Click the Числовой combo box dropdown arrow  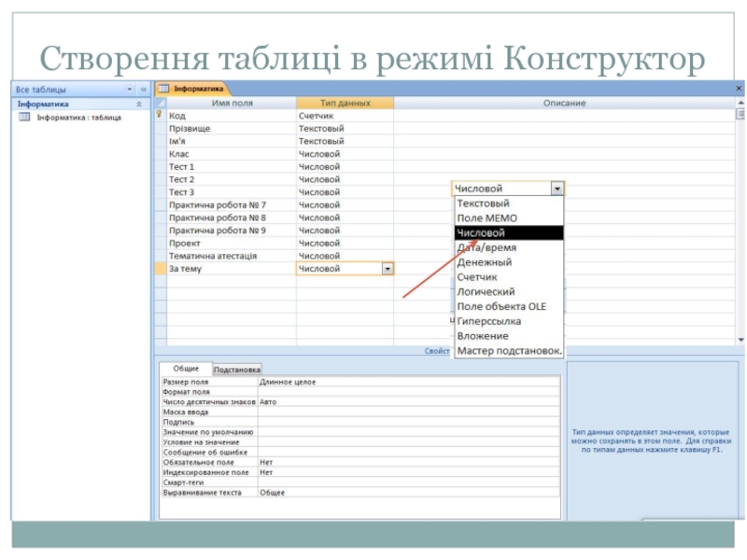[557, 189]
